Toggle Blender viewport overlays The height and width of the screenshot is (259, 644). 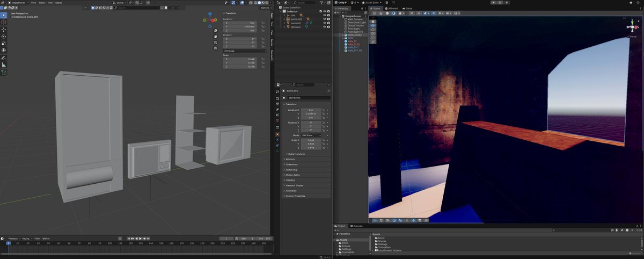(x=242, y=3)
